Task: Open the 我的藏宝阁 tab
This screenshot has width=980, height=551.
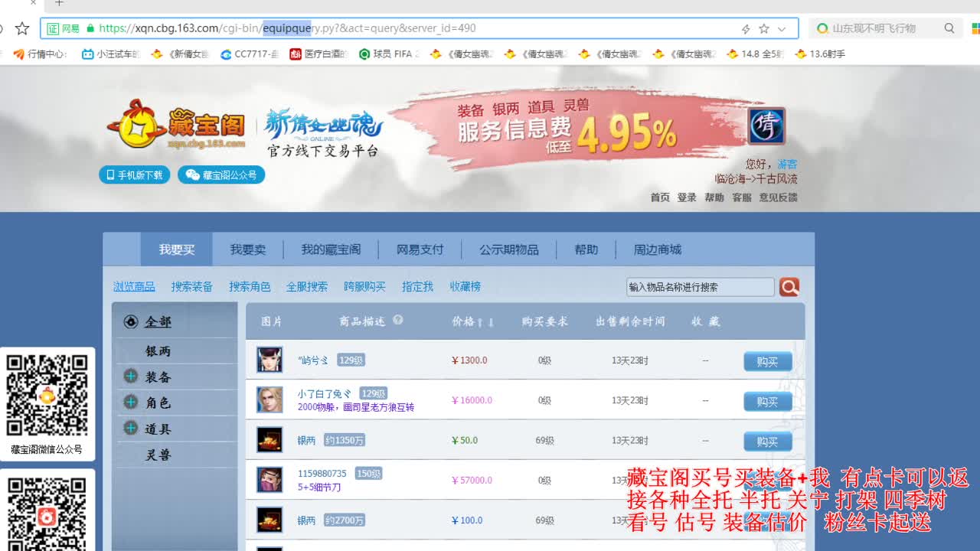Action: (332, 249)
